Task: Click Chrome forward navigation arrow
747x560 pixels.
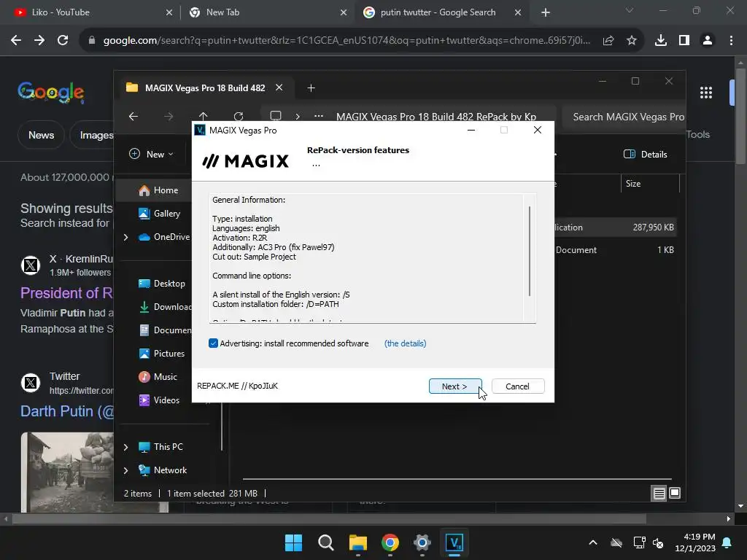Action: (39, 41)
